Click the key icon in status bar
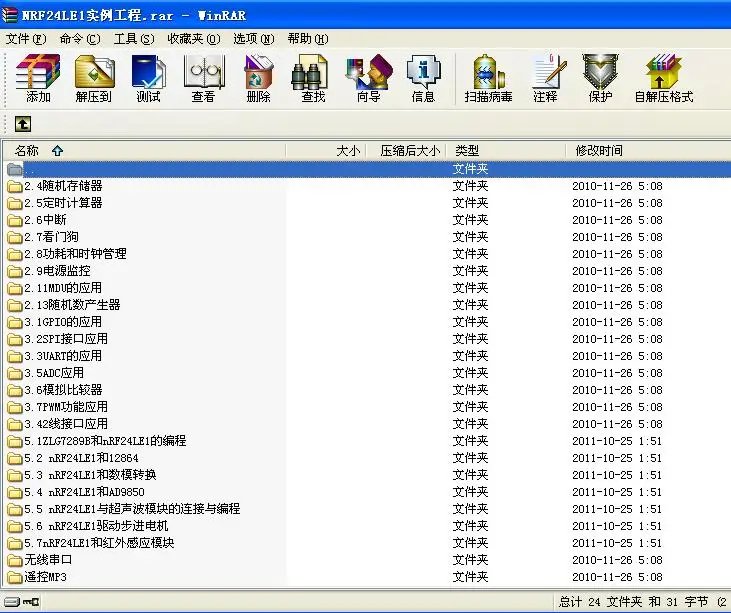This screenshot has height=613, width=731. [x=31, y=602]
